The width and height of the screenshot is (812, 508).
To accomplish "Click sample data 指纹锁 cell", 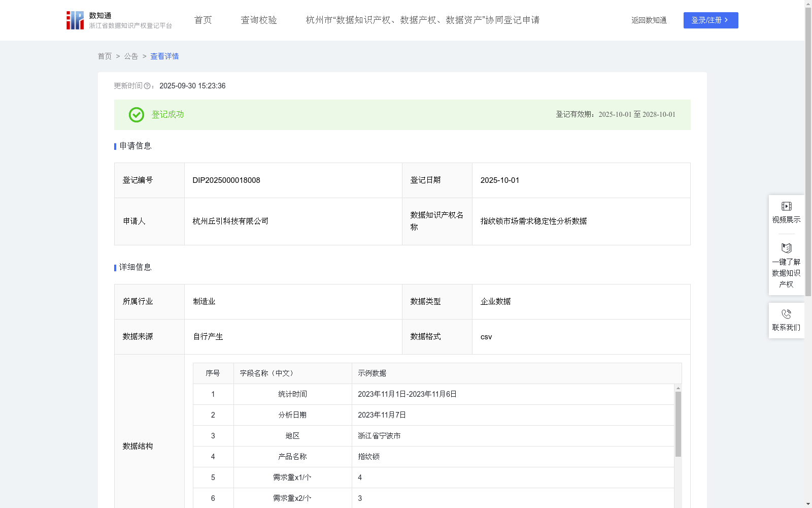I will coord(368,457).
